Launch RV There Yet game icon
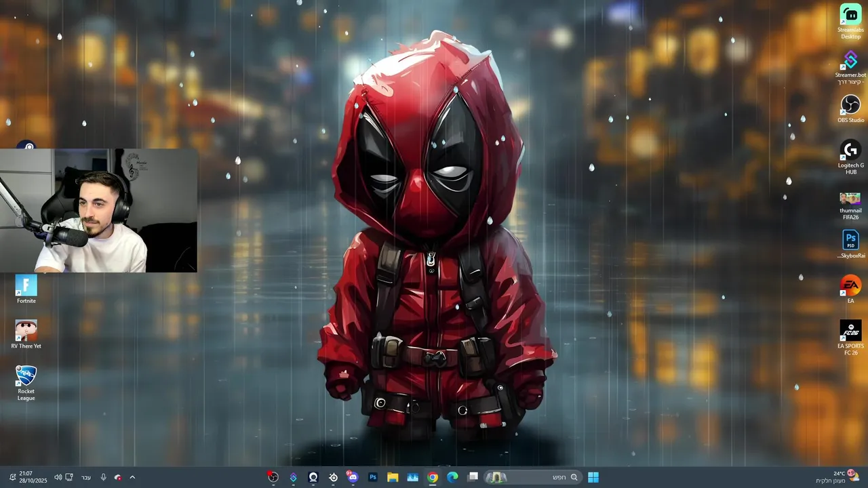 (26, 335)
